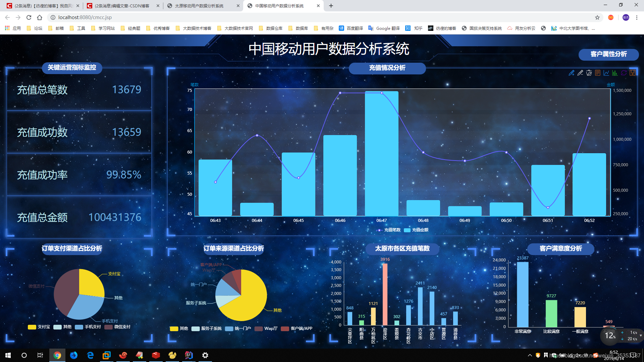Expand hidden system tray icons
644x362 pixels.
point(530,355)
